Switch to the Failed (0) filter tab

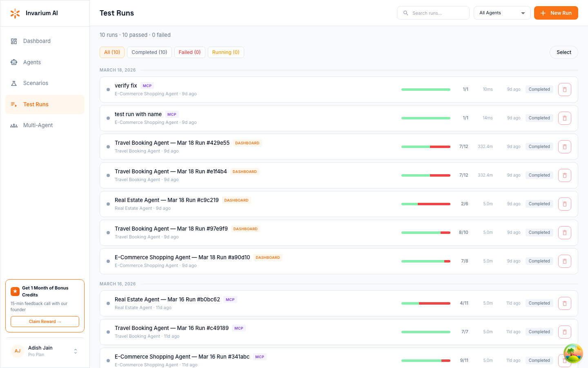click(189, 52)
